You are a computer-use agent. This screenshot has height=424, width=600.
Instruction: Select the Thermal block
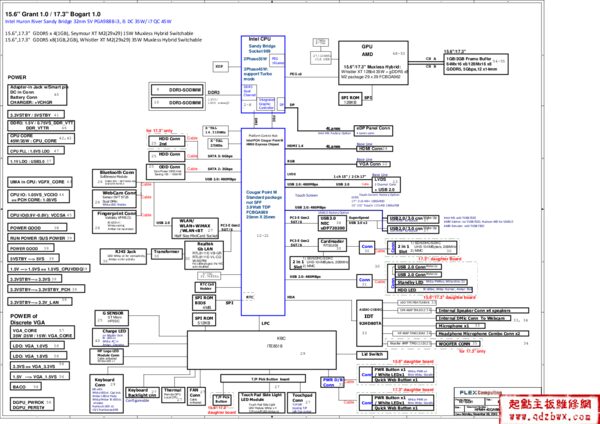coord(174,395)
